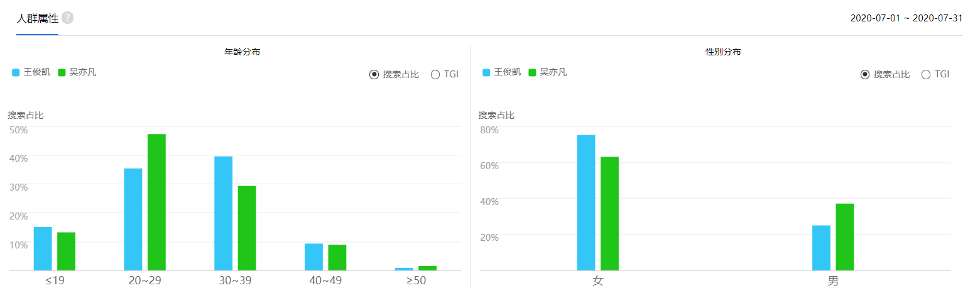Click the green 20~29 age bar

click(x=156, y=202)
